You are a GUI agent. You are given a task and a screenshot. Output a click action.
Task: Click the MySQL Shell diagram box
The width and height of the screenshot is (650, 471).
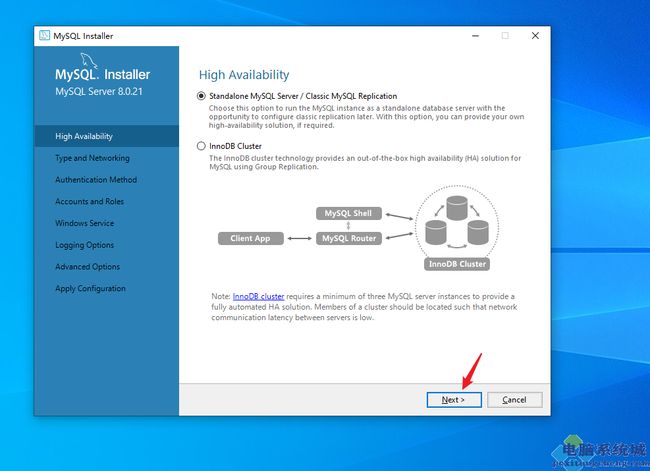pos(349,214)
